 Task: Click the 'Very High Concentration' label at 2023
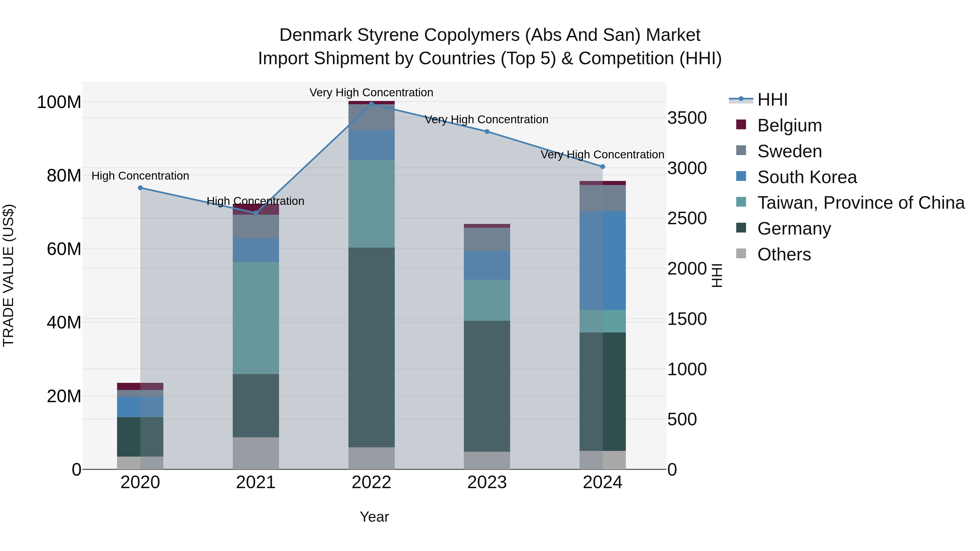click(x=486, y=120)
